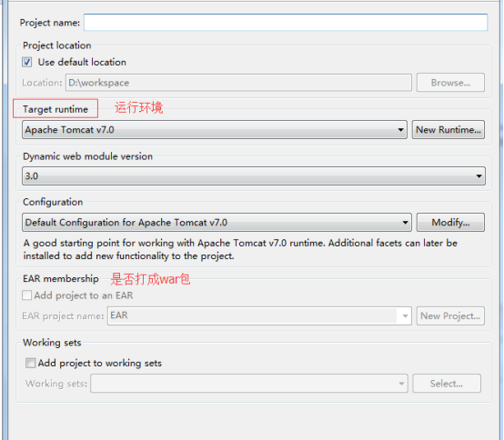This screenshot has height=440, width=504.
Task: Click the New Project... button
Action: click(x=450, y=316)
